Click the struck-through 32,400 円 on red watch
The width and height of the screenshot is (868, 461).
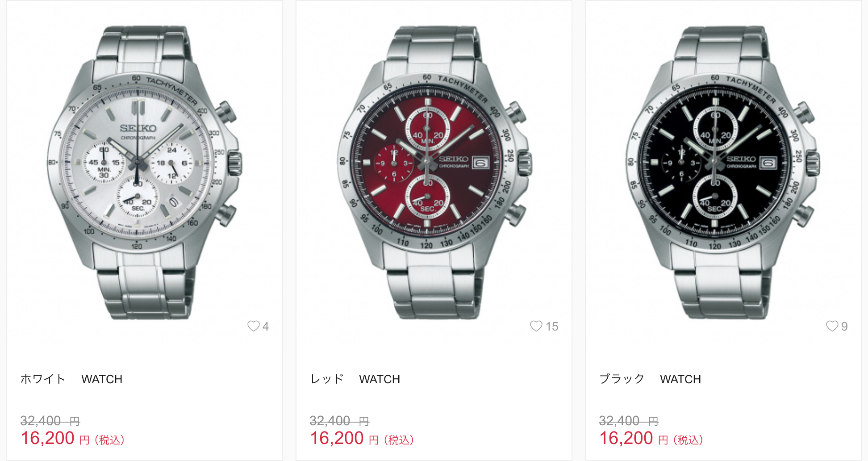pyautogui.click(x=339, y=421)
